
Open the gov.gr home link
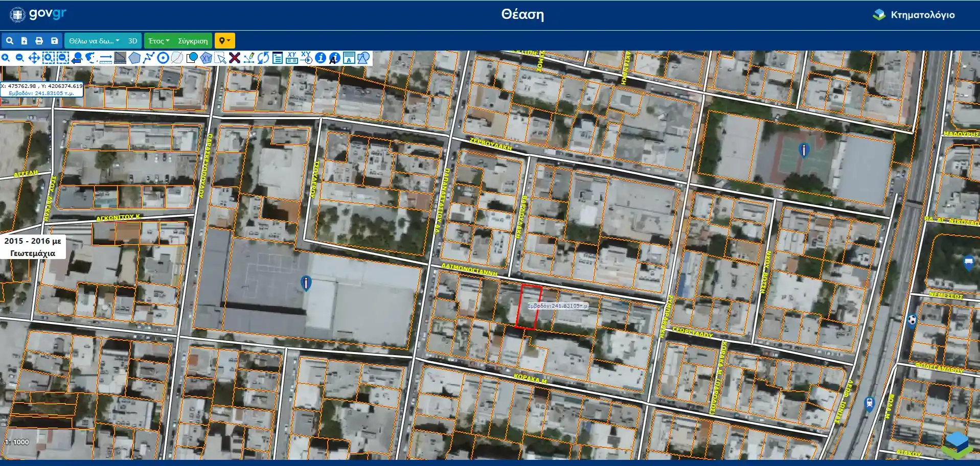pos(38,14)
